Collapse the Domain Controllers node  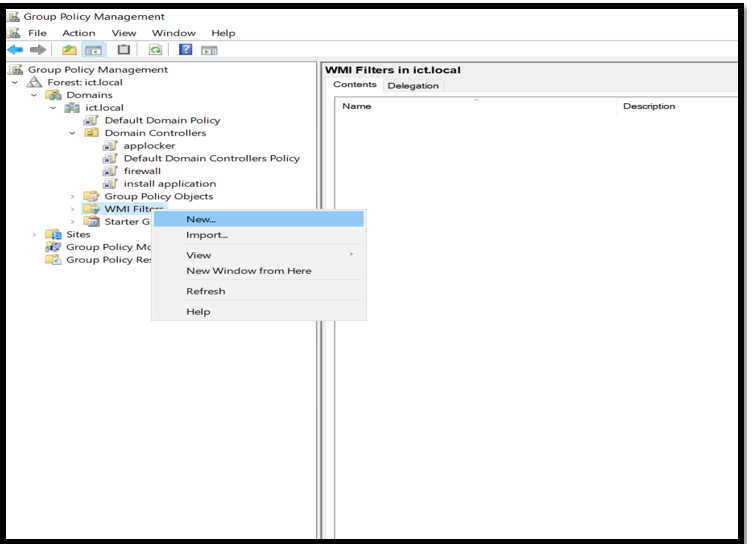tap(72, 133)
